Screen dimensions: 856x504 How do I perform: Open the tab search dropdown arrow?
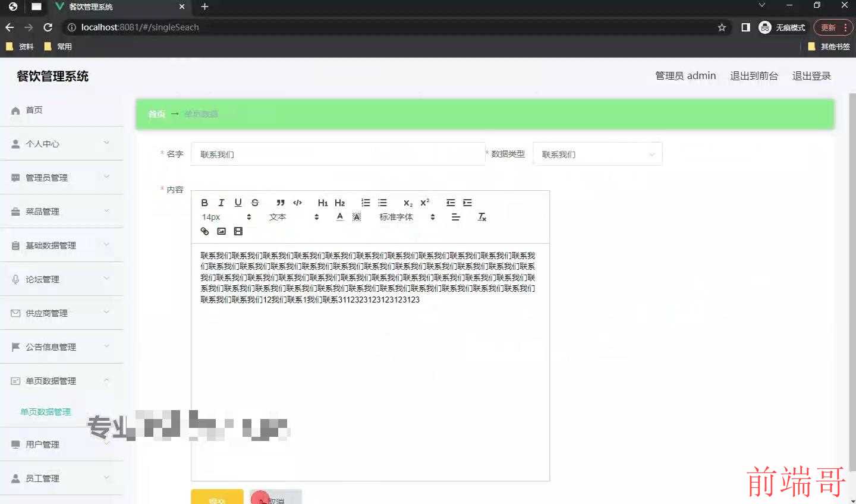click(762, 5)
